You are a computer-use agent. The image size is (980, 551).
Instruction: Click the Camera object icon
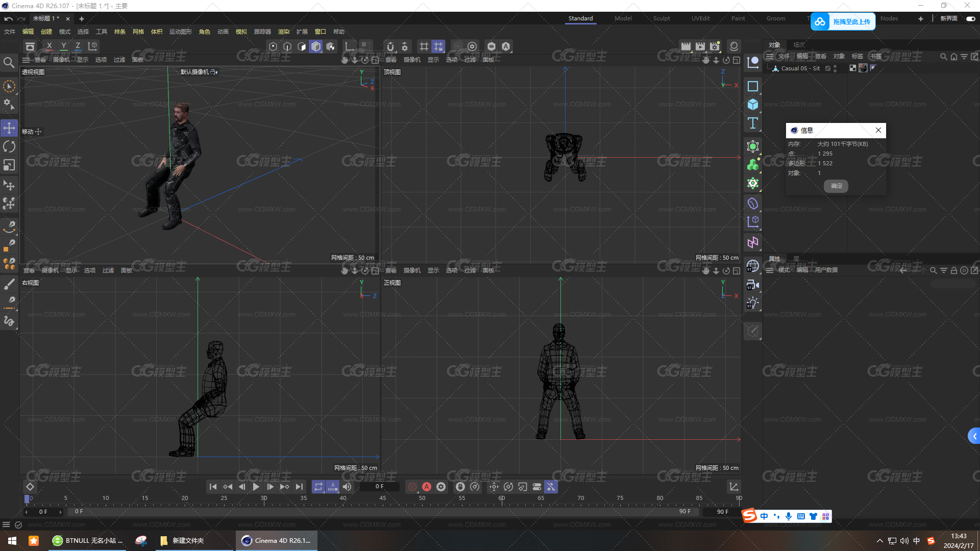pos(753,285)
